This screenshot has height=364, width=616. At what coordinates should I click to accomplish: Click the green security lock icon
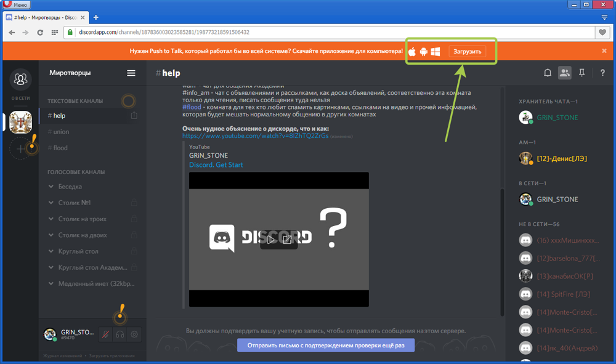click(x=70, y=32)
